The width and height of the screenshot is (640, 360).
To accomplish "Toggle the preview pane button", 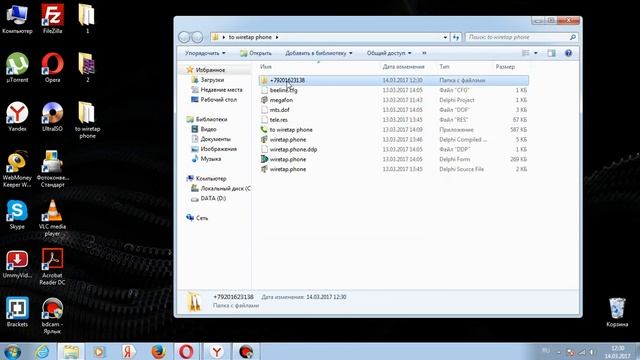I will [x=551, y=53].
